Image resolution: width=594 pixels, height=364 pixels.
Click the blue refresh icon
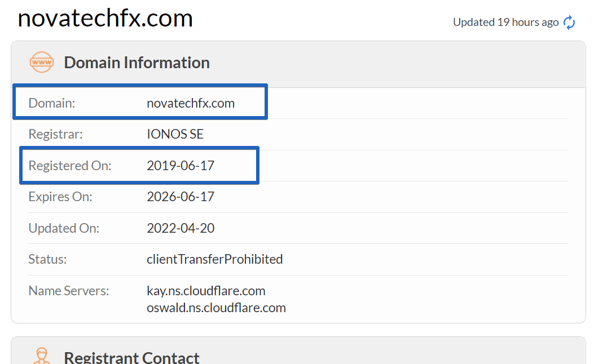coord(569,23)
